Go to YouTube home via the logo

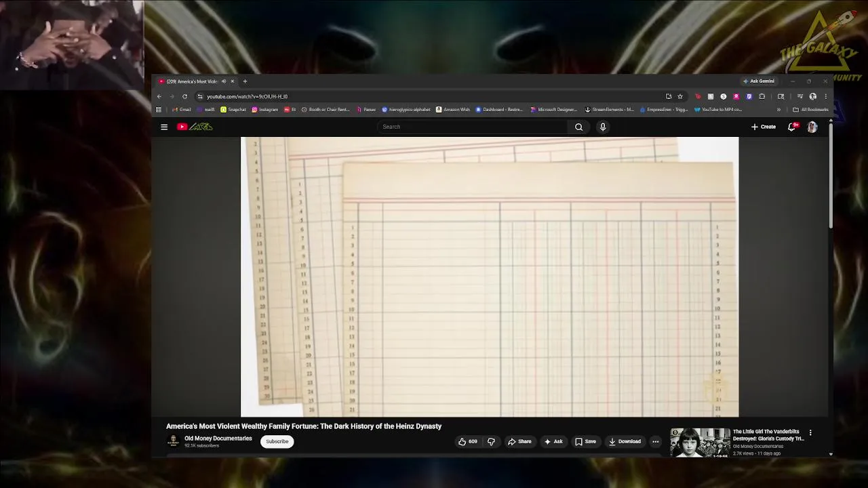coord(195,127)
